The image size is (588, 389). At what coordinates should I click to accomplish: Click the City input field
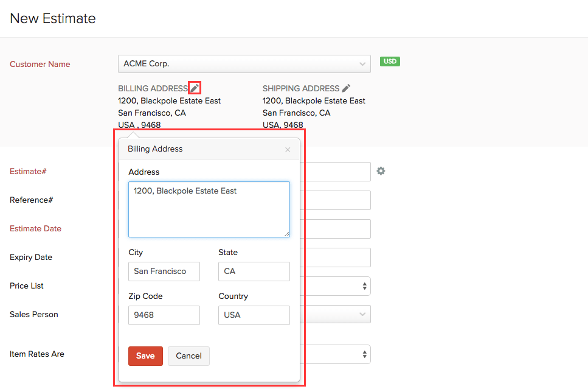point(164,272)
